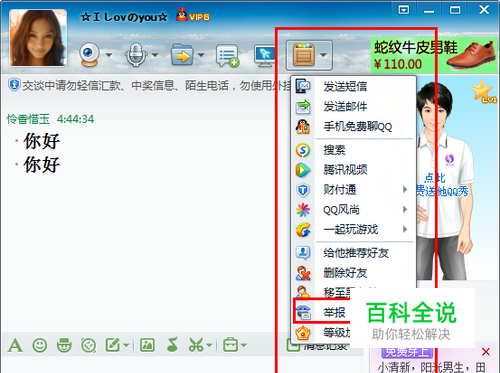Select 发送短信 menu item
The width and height of the screenshot is (500, 373).
[354, 86]
